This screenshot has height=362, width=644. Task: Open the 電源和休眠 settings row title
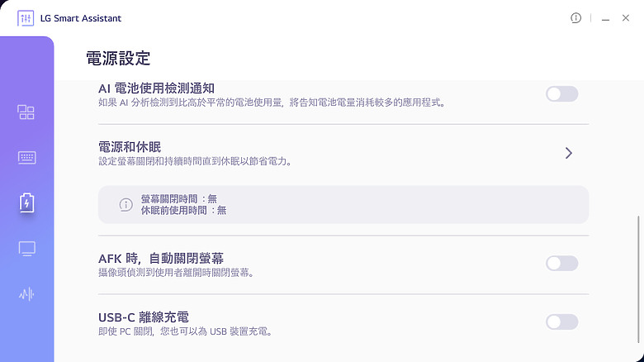pos(130,147)
